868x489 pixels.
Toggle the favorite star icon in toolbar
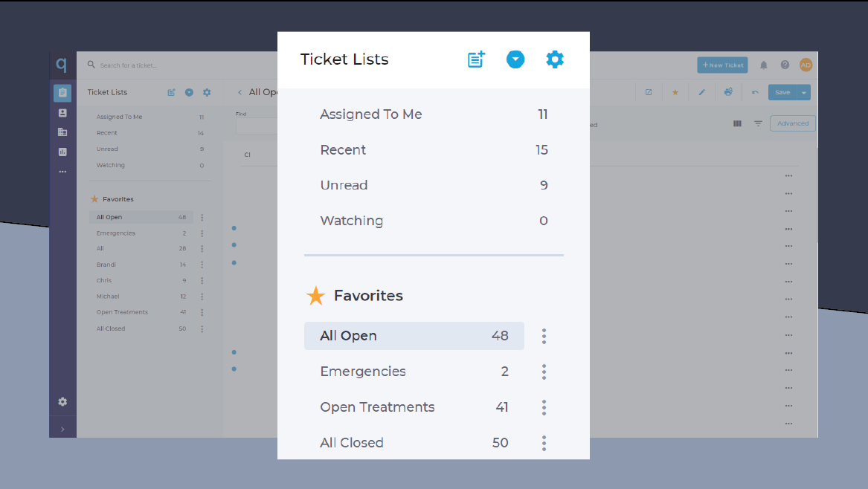675,92
